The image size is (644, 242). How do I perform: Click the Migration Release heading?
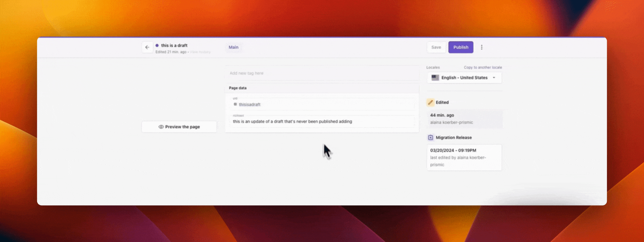(454, 138)
